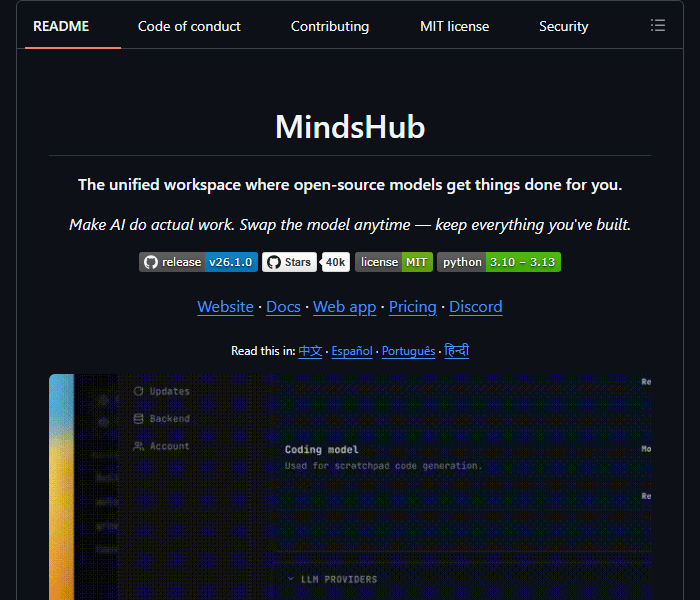Expand the LLM PROVIDERS chevron in the preview
Viewport: 700px width, 600px height.
(x=291, y=579)
